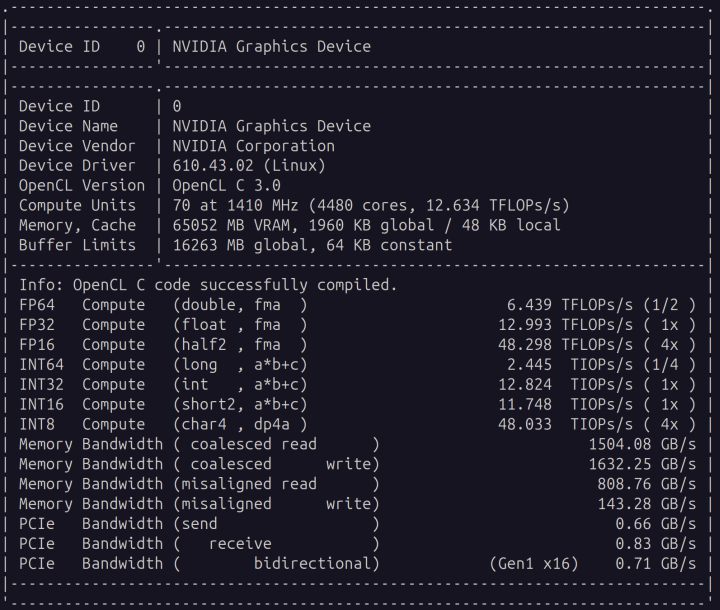
Task: Click the INT16 result "11.748 TIOPs/s"
Action: [x=565, y=404]
